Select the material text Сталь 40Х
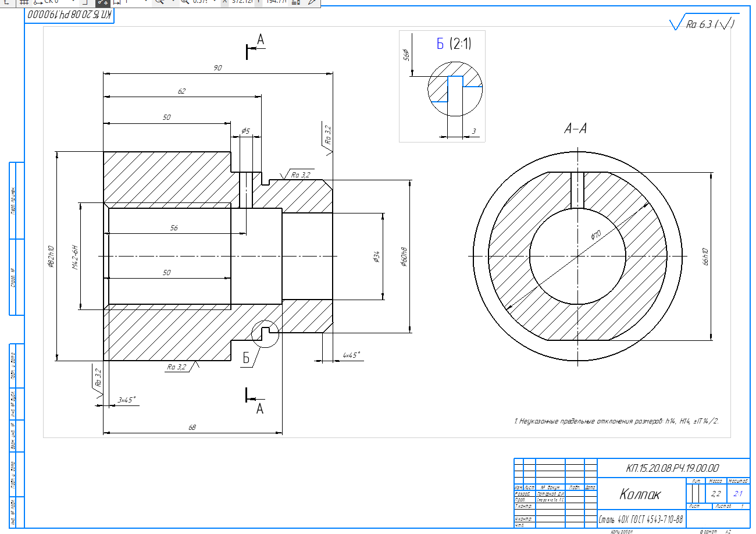Screen dimensions: 756x534 pyautogui.click(x=640, y=519)
